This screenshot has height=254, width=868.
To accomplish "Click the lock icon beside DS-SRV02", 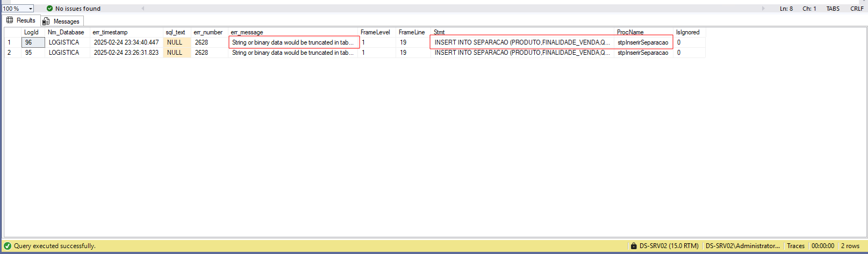I will click(x=633, y=246).
